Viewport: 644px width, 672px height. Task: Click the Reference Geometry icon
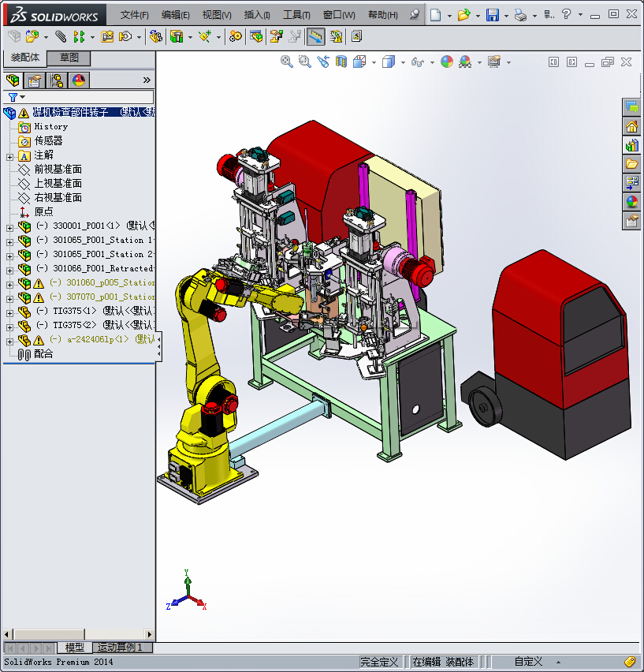point(205,37)
